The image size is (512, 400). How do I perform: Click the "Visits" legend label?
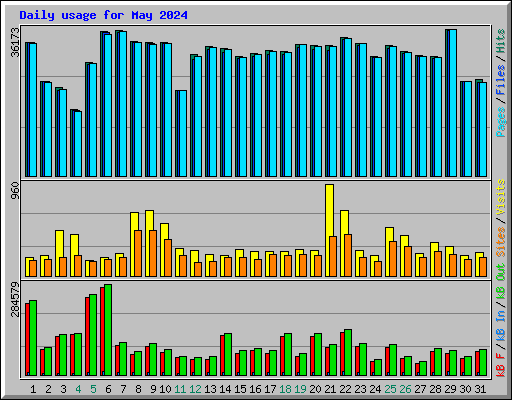(501, 198)
